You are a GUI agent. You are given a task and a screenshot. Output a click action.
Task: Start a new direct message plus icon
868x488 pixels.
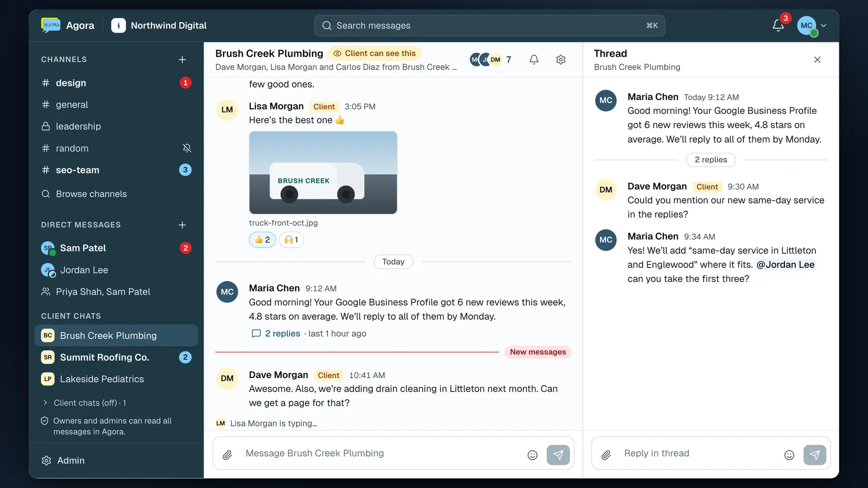pos(182,225)
